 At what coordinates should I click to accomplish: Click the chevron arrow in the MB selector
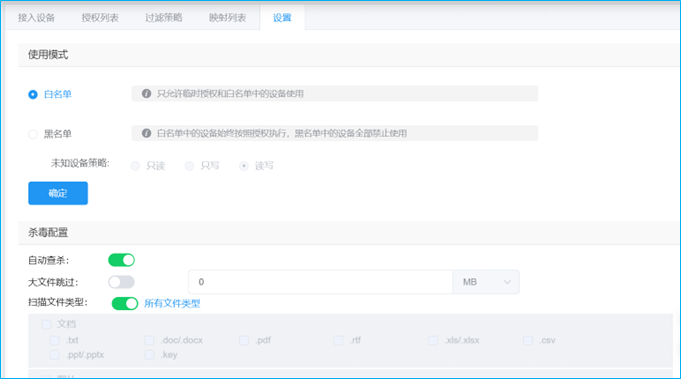pyautogui.click(x=507, y=282)
